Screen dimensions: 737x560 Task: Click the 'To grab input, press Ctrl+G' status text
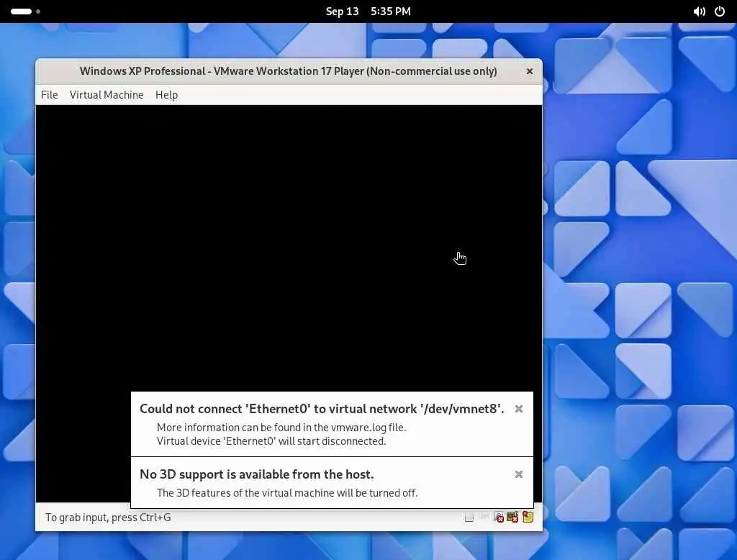tap(108, 518)
